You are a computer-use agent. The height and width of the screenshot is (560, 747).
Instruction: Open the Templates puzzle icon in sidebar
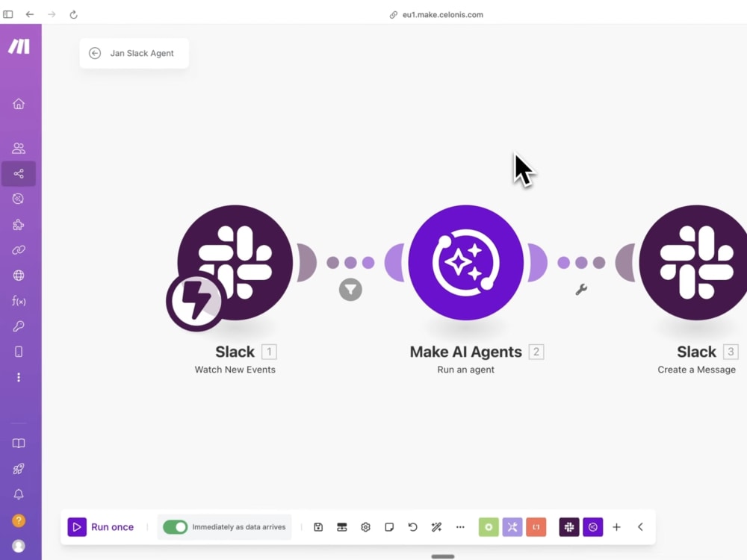pyautogui.click(x=19, y=225)
